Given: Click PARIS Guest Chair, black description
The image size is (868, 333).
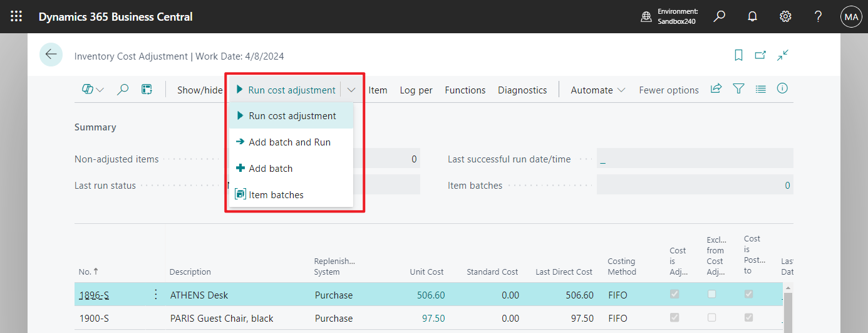Looking at the screenshot, I should point(222,318).
